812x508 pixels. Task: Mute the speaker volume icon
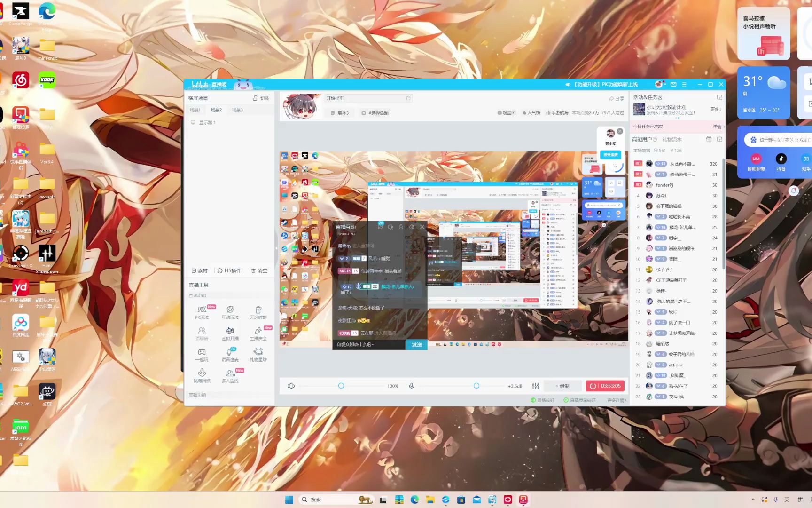(291, 386)
